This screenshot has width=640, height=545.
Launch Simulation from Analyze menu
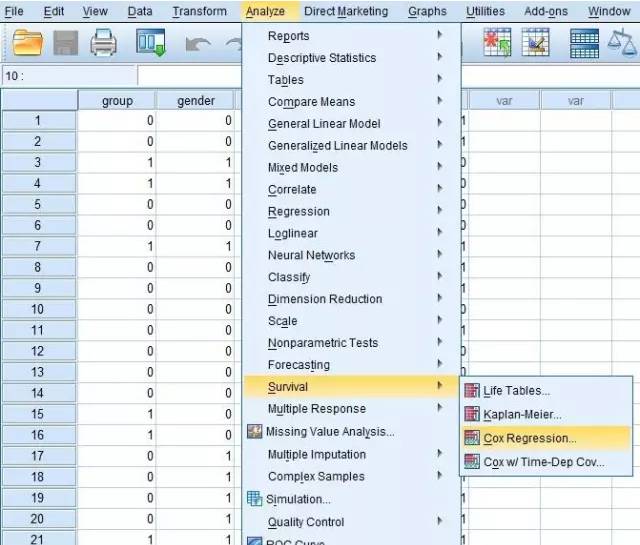[298, 499]
